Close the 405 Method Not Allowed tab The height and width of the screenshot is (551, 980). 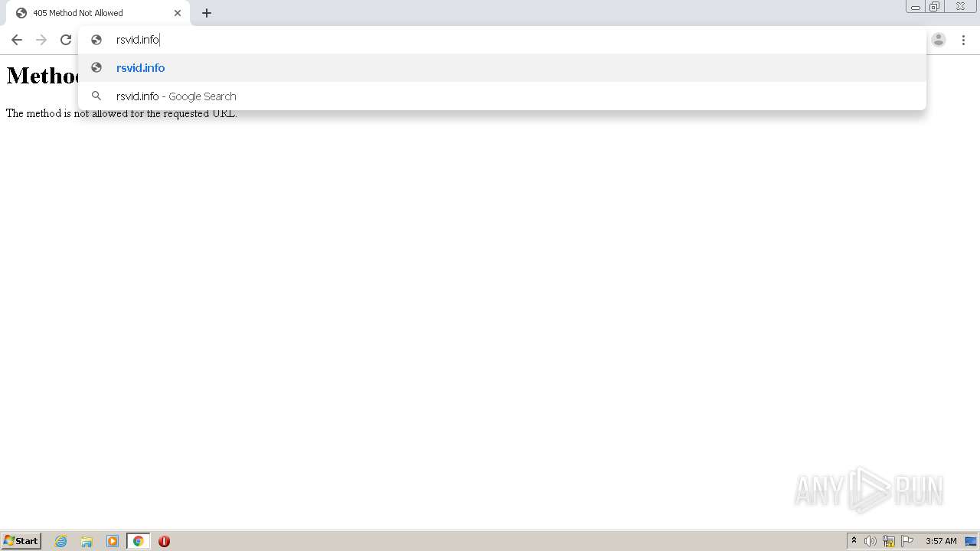pyautogui.click(x=178, y=13)
